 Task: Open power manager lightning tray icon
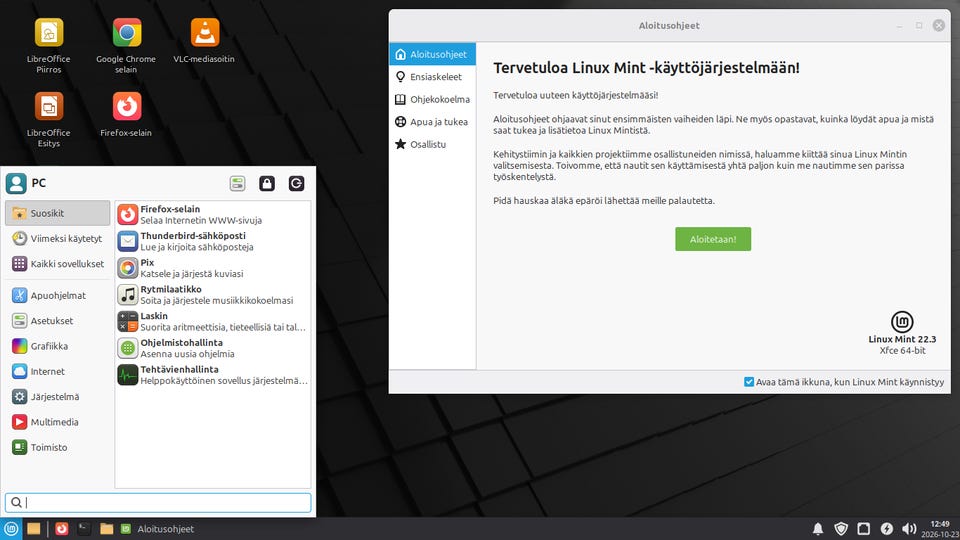tap(887, 528)
